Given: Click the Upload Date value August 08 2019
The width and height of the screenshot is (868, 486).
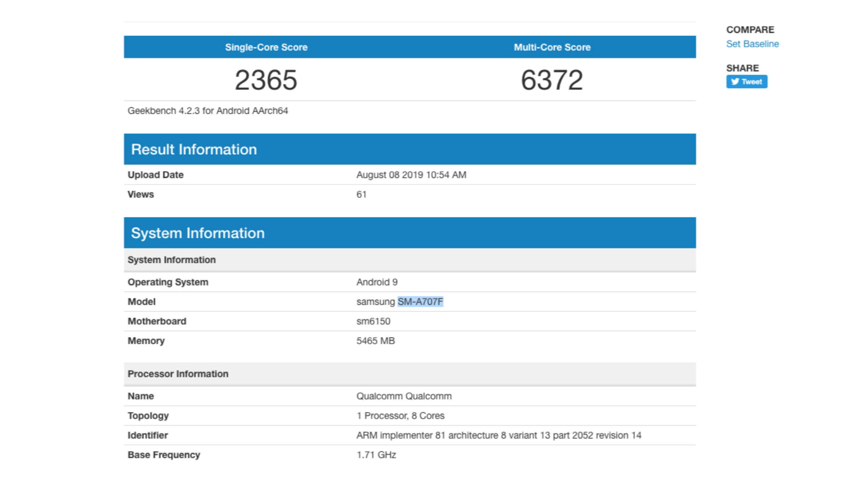Looking at the screenshot, I should tap(411, 175).
